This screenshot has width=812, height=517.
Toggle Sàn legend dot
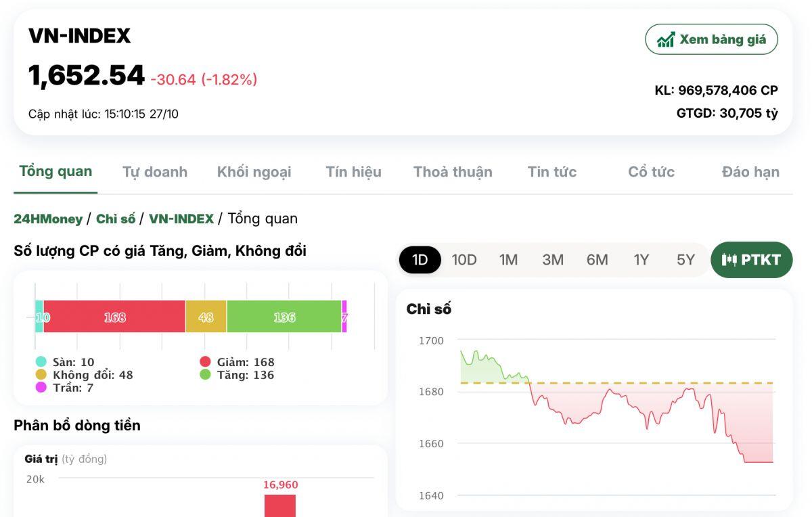(41, 362)
